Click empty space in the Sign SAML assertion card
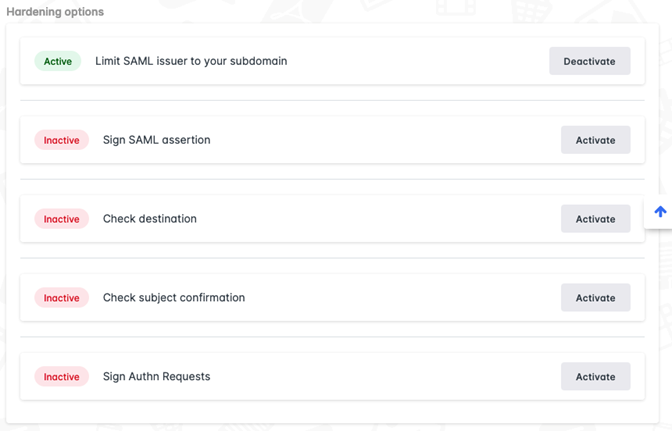The width and height of the screenshot is (672, 431). [380, 140]
